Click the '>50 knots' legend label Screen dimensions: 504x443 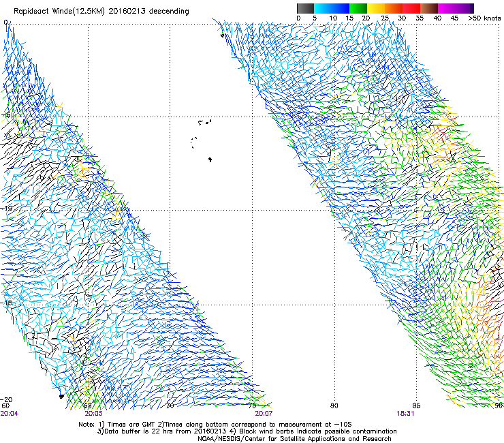point(484,18)
